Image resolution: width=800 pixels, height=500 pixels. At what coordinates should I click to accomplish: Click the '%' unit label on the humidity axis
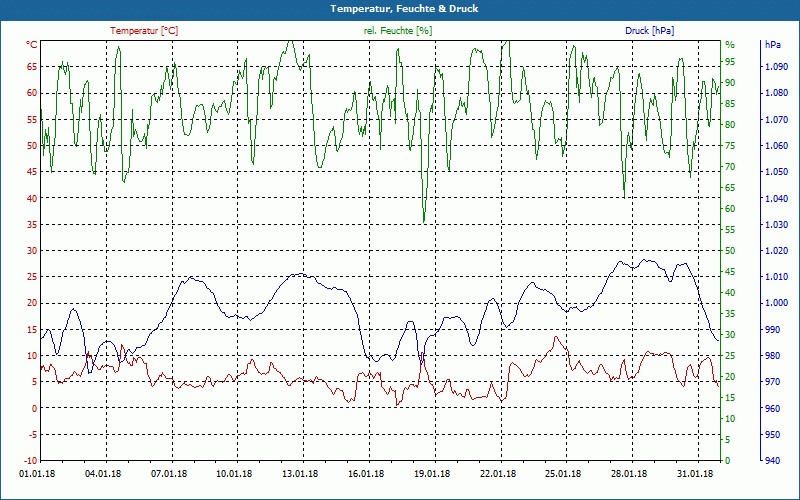(730, 45)
